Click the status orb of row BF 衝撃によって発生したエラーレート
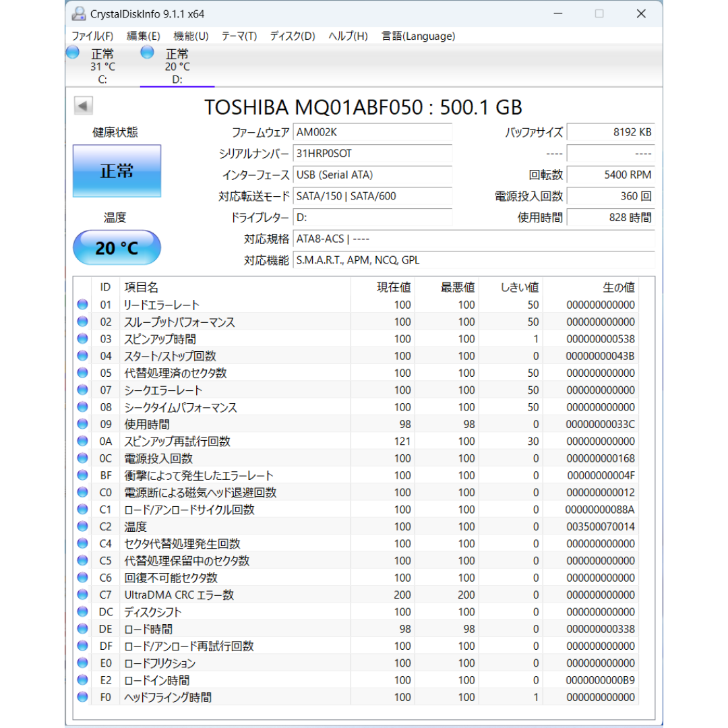Viewport: 728px width, 728px height. (x=83, y=475)
